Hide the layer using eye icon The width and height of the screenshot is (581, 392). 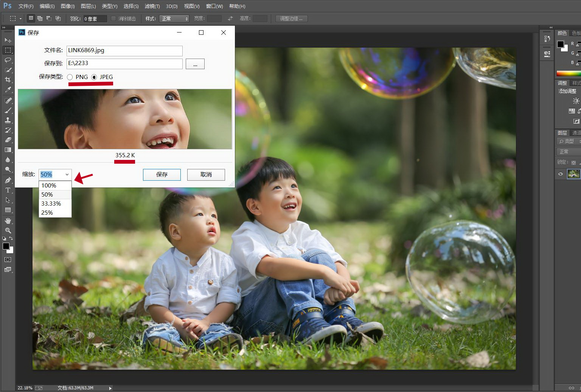(561, 174)
